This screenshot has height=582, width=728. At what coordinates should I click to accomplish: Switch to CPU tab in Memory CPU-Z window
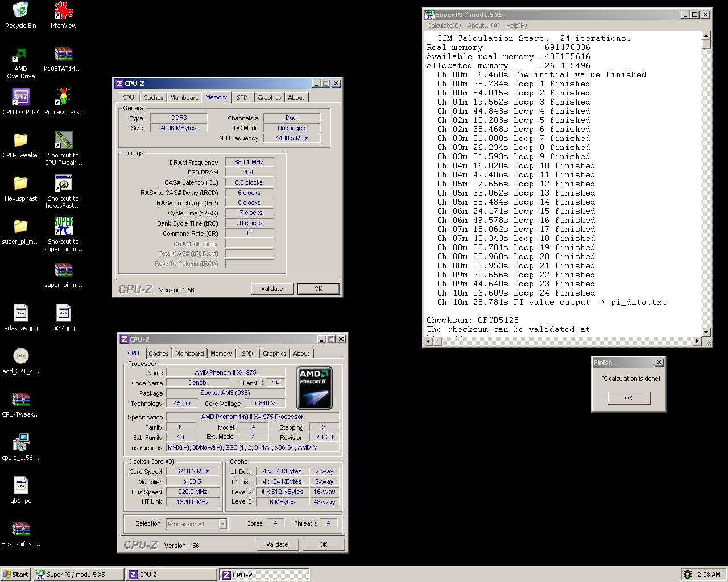[129, 98]
